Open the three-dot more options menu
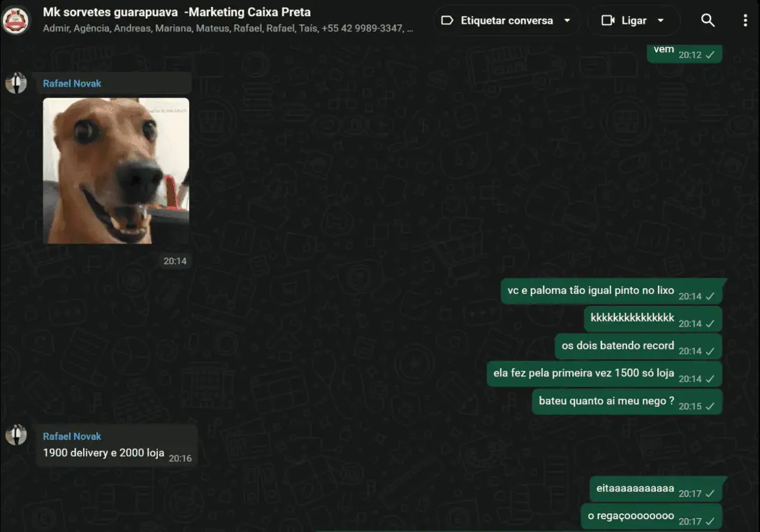The width and height of the screenshot is (760, 532). coord(745,20)
